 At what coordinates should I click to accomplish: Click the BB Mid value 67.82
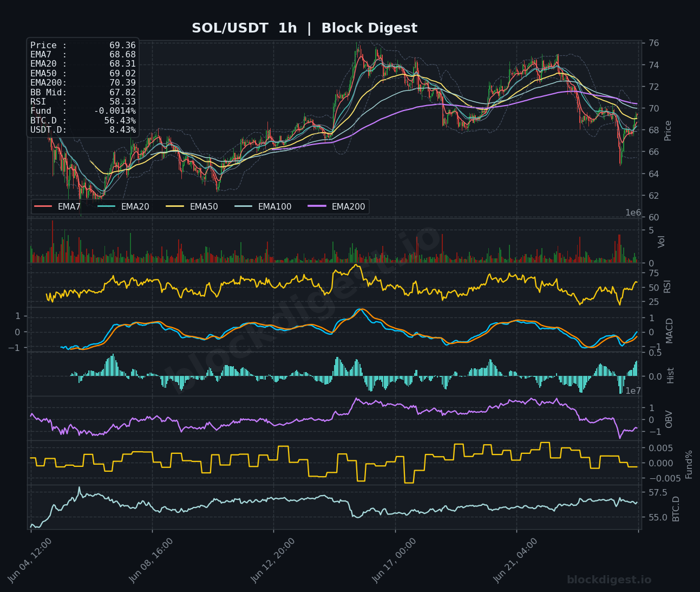click(122, 92)
